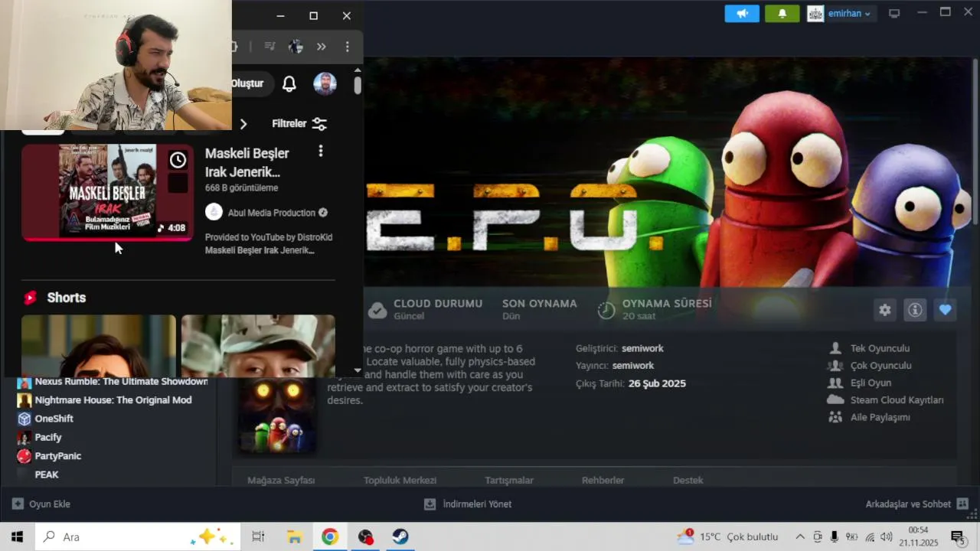The height and width of the screenshot is (551, 980).
Task: Toggle favorite heart for game
Action: click(945, 310)
